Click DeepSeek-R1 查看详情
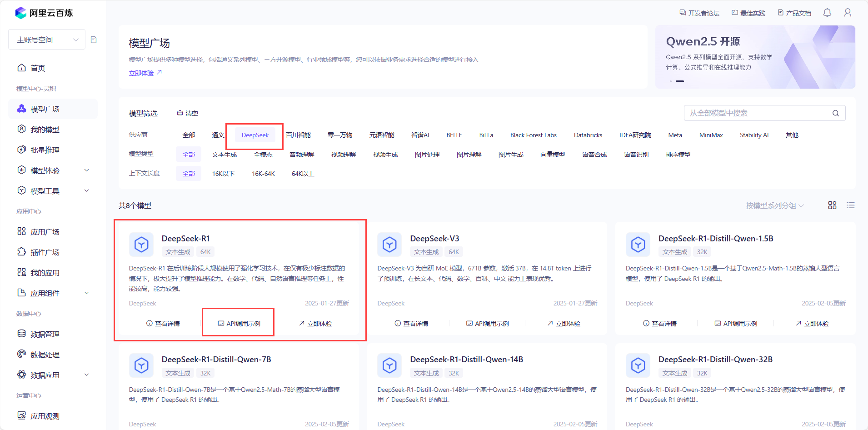Viewport: 868px width, 430px height. tap(163, 323)
